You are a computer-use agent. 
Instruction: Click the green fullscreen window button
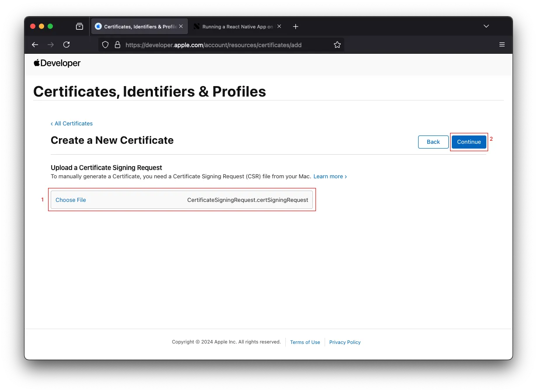click(x=50, y=26)
